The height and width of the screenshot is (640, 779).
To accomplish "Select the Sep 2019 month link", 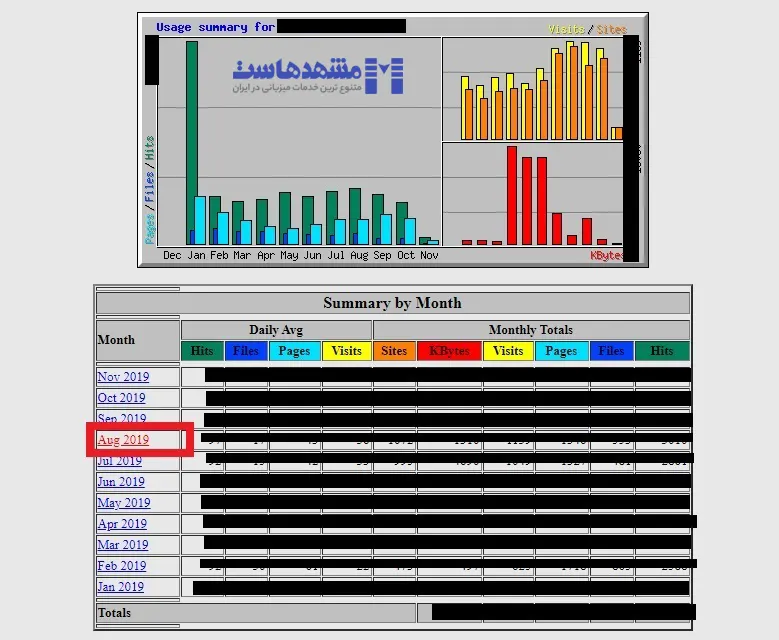I will (x=121, y=419).
